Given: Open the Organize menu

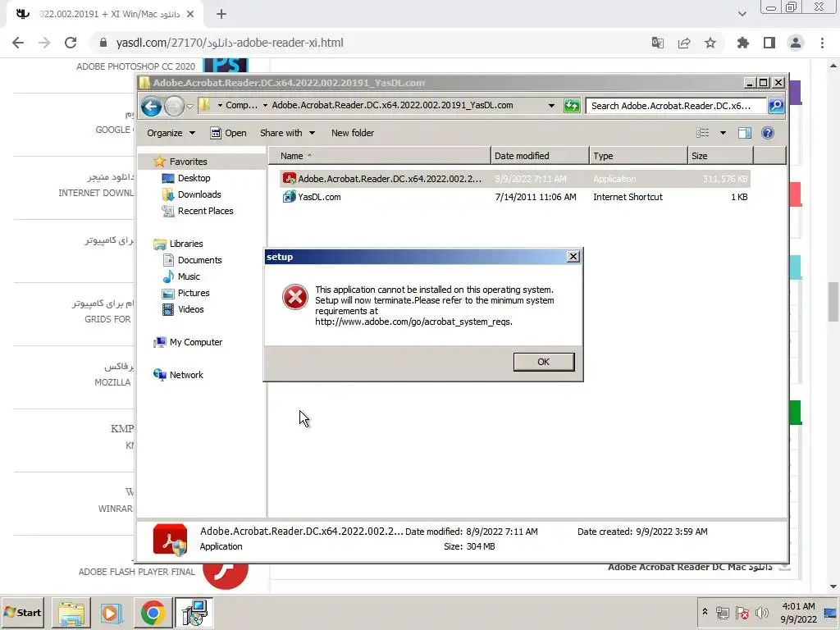Looking at the screenshot, I should click(171, 133).
